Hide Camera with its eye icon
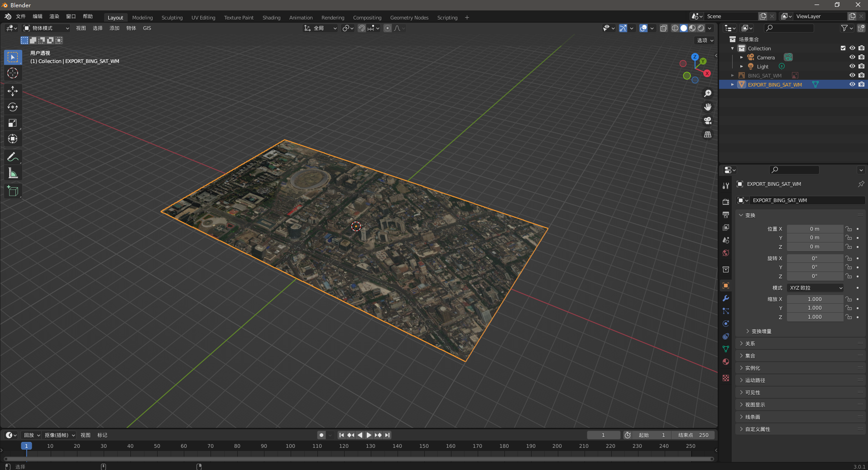 (x=852, y=57)
